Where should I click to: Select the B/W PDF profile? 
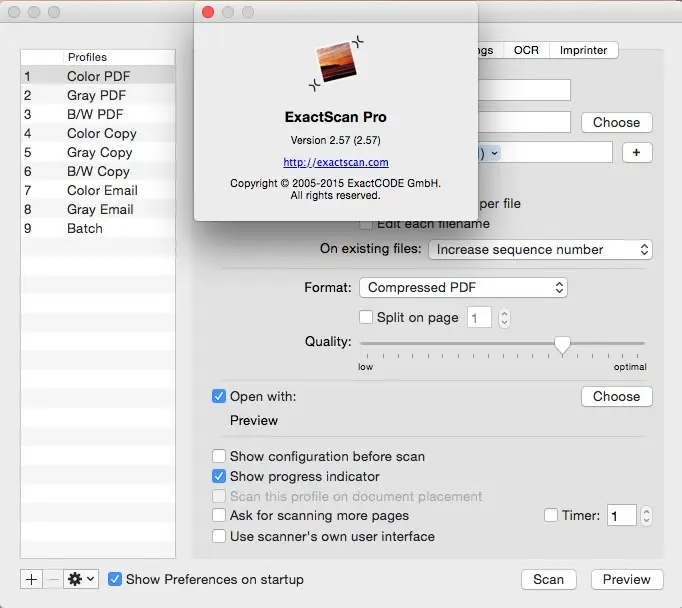98,114
